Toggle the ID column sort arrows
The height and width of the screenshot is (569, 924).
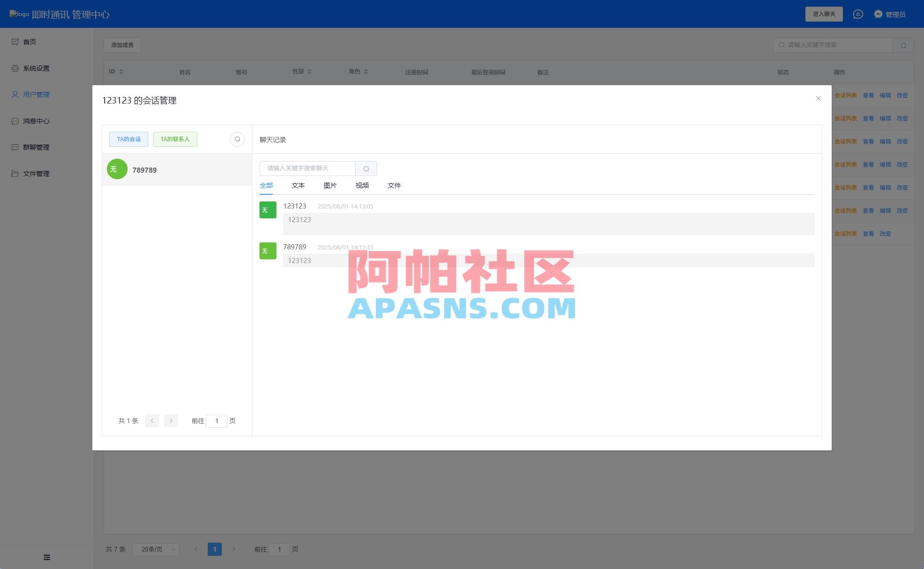[121, 71]
